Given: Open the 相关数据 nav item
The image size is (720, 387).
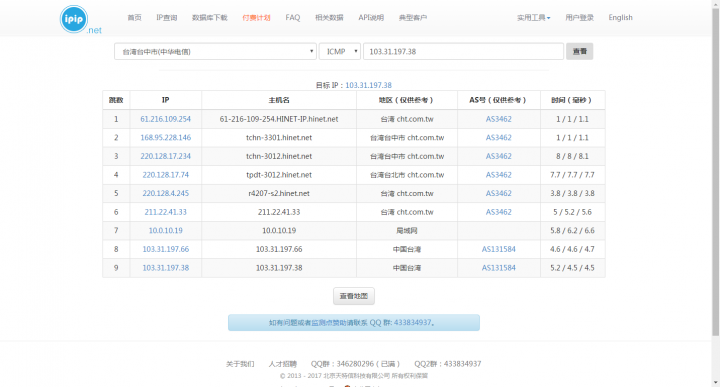Looking at the screenshot, I should coord(329,17).
